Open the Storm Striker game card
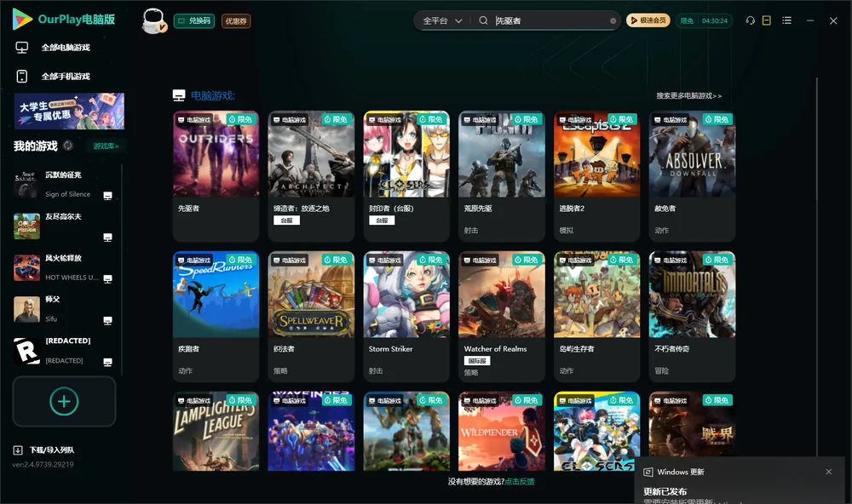This screenshot has height=504, width=852. click(x=406, y=316)
